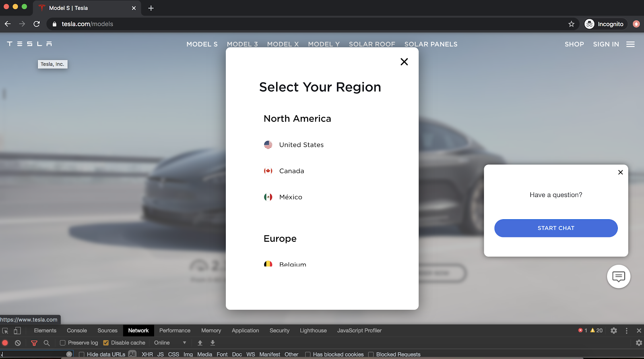The height and width of the screenshot is (359, 644).
Task: Clear the network log
Action: (x=18, y=343)
